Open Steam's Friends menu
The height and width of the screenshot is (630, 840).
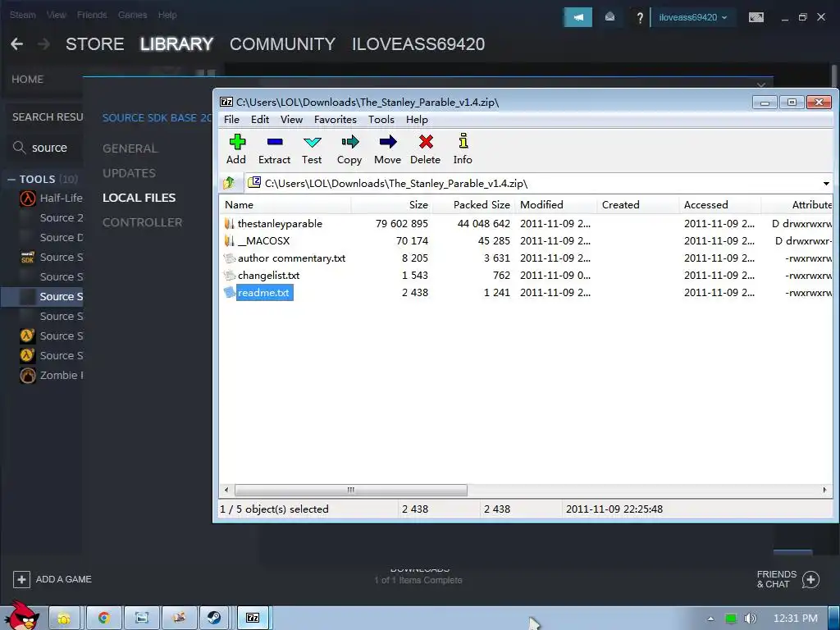92,15
